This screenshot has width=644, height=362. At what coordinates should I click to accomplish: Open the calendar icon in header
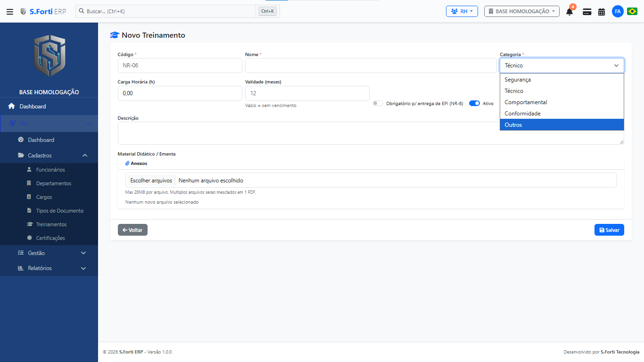(x=602, y=12)
